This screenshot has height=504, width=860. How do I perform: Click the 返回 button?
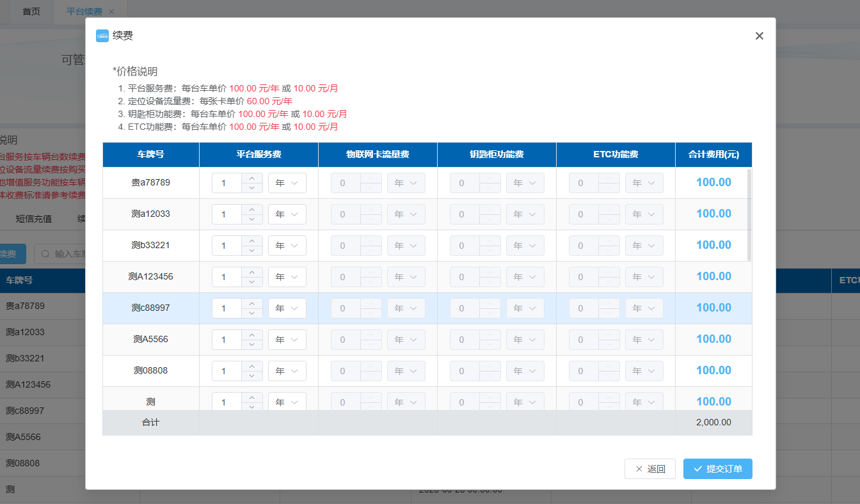point(649,469)
